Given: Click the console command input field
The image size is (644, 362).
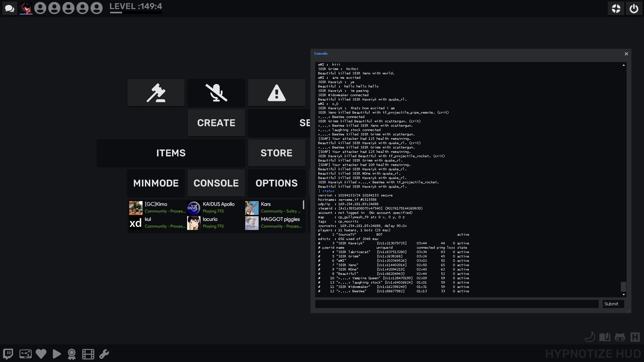Looking at the screenshot, I should tap(457, 304).
